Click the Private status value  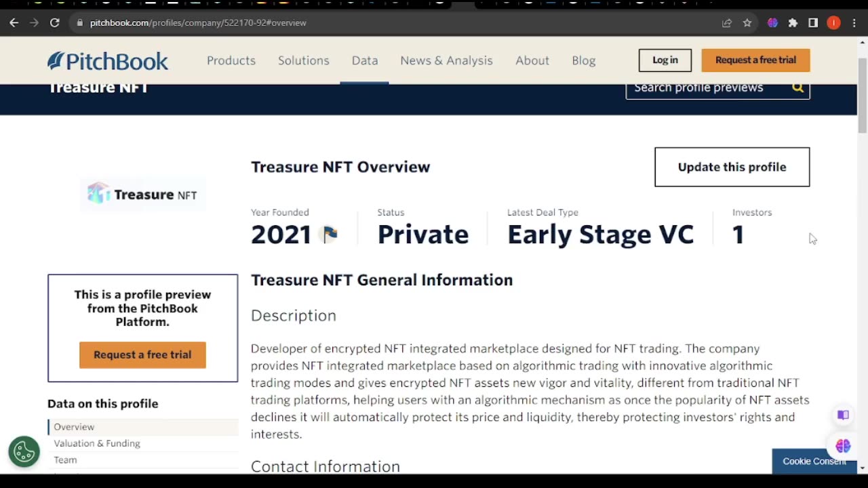(423, 235)
